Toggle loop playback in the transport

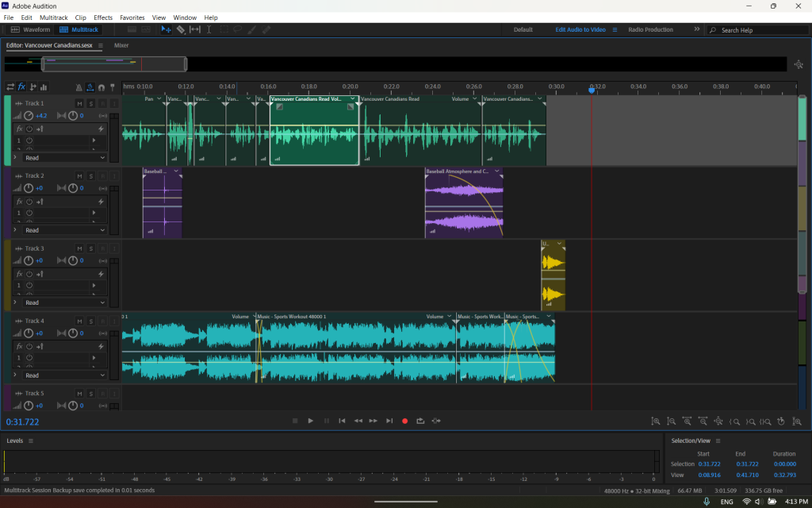(x=420, y=421)
